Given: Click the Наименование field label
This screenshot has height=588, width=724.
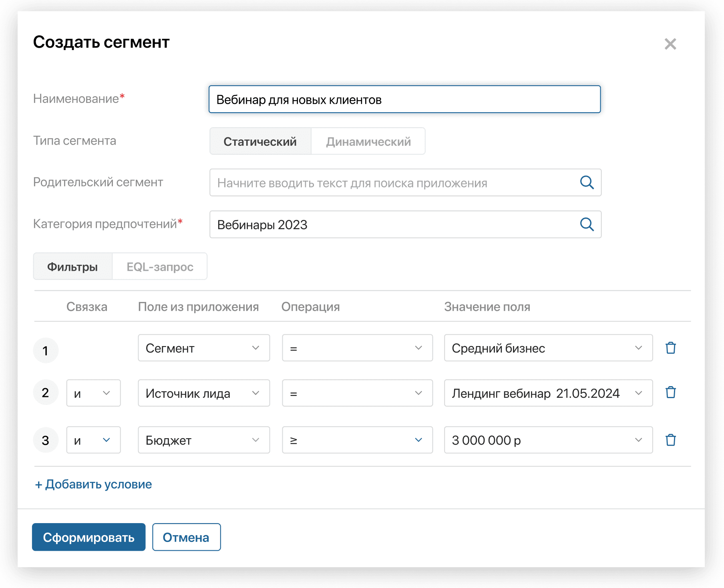Looking at the screenshot, I should click(x=79, y=98).
